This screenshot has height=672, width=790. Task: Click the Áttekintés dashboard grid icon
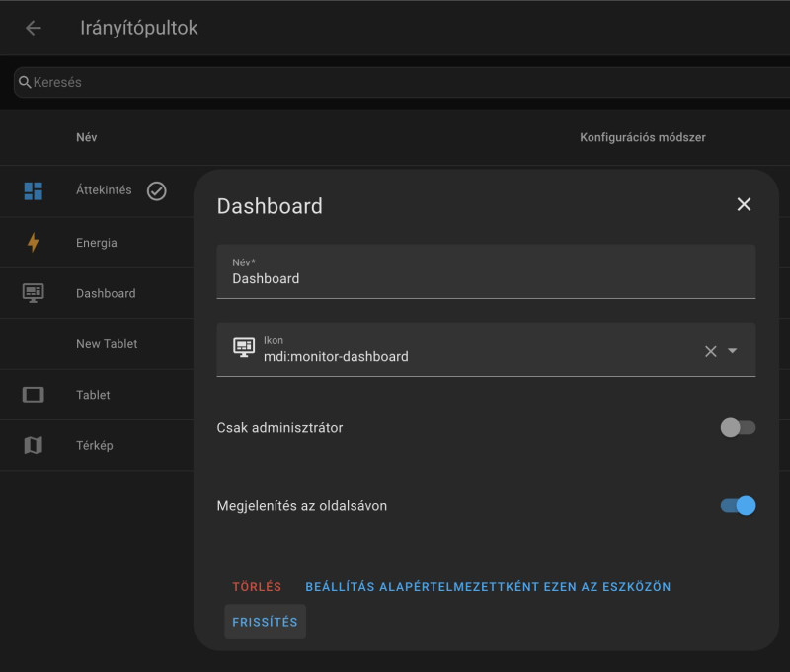click(34, 191)
